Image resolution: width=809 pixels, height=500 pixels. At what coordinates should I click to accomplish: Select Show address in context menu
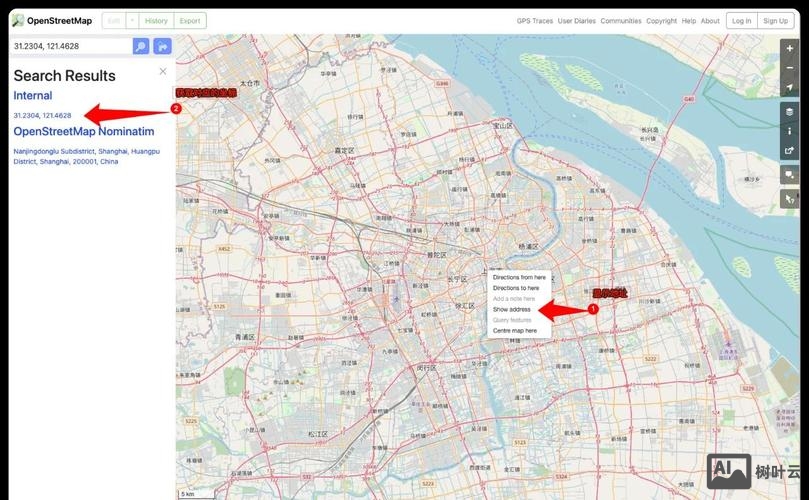point(511,309)
